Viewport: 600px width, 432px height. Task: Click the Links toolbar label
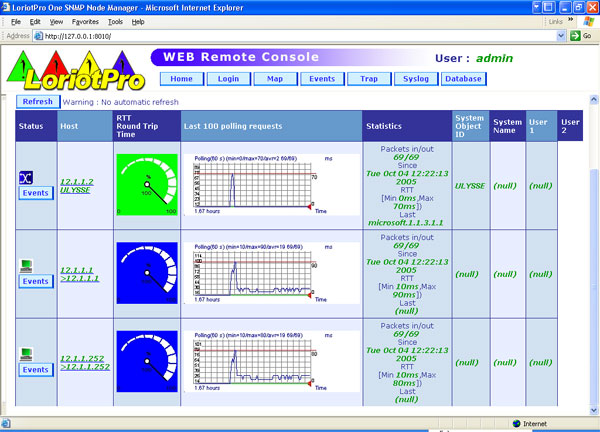[555, 21]
